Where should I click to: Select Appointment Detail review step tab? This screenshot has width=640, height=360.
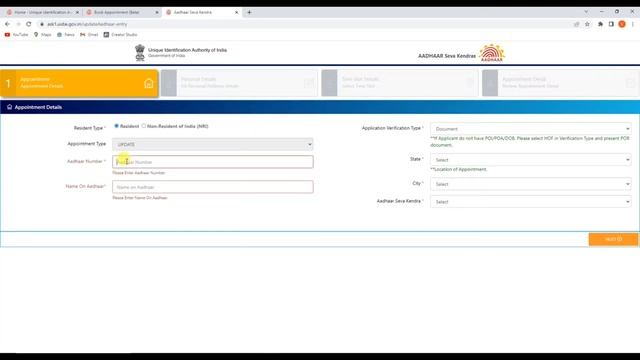pyautogui.click(x=560, y=83)
